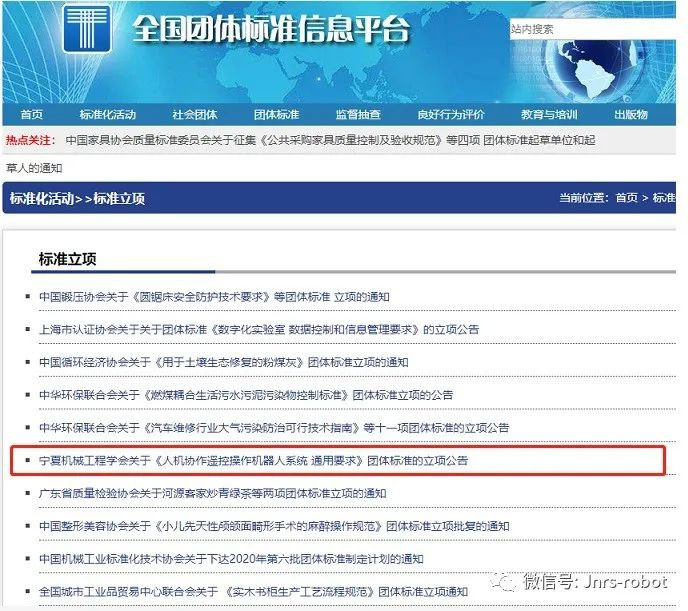The width and height of the screenshot is (688, 611).
Task: Open the 中国家具协会 hot news headline
Action: point(330,141)
